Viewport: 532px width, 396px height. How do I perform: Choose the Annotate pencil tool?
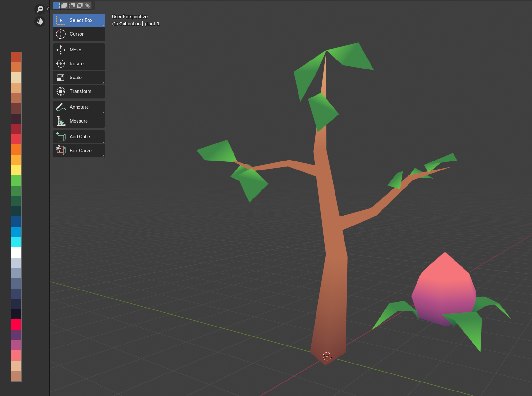[x=79, y=107]
